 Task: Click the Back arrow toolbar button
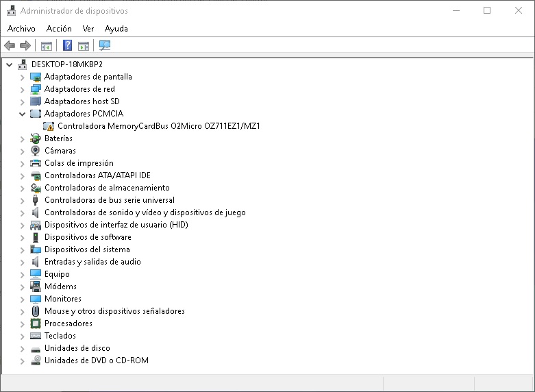pyautogui.click(x=10, y=45)
